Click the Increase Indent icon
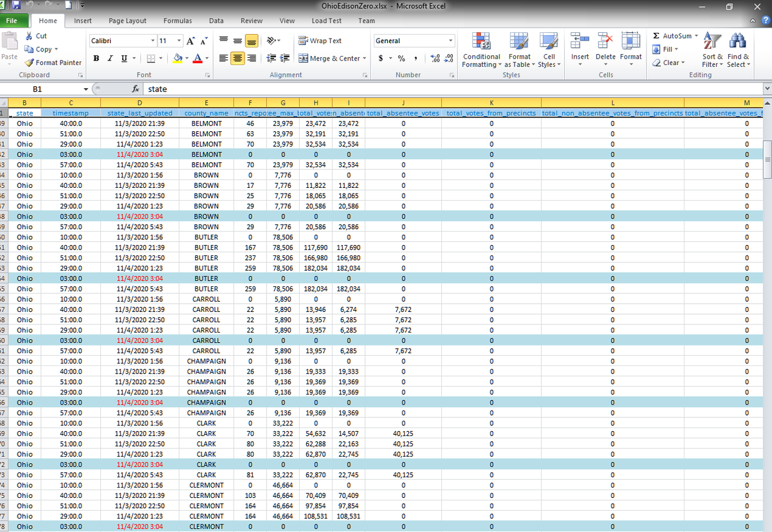 click(284, 59)
